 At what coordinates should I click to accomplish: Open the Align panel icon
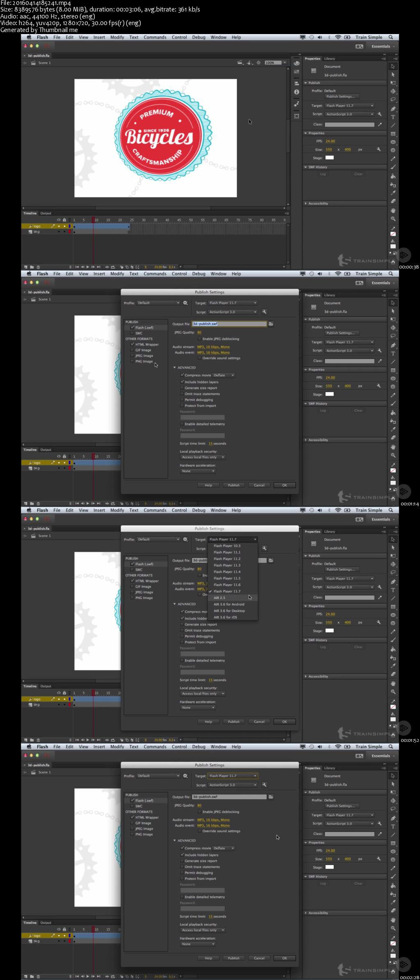[297, 84]
